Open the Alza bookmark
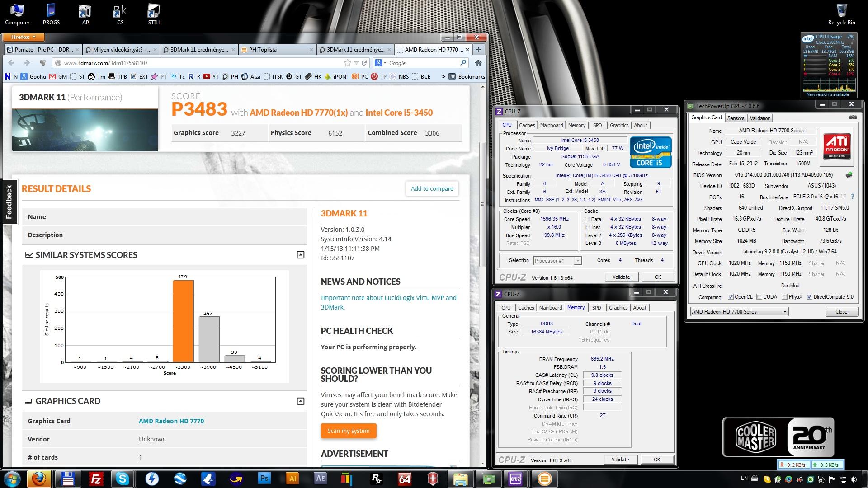The width and height of the screenshot is (868, 488). [x=251, y=76]
